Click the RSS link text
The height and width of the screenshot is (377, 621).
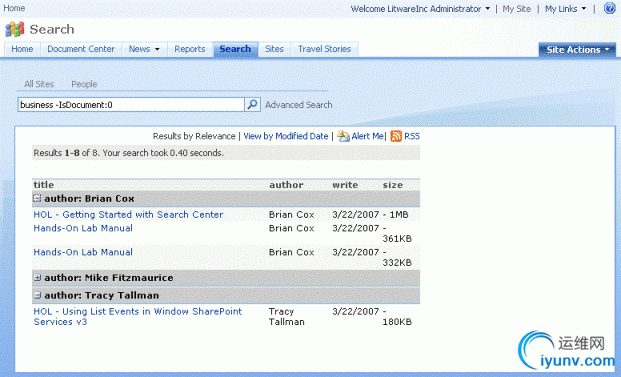coord(411,136)
